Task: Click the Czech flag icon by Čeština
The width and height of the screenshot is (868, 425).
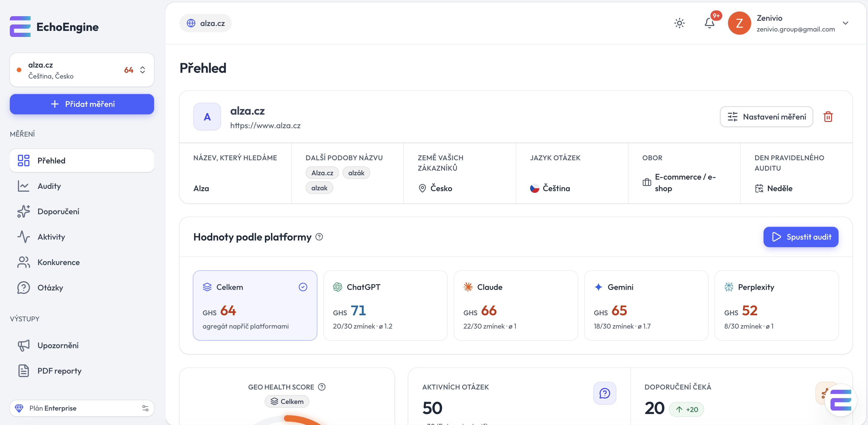Action: (x=534, y=188)
